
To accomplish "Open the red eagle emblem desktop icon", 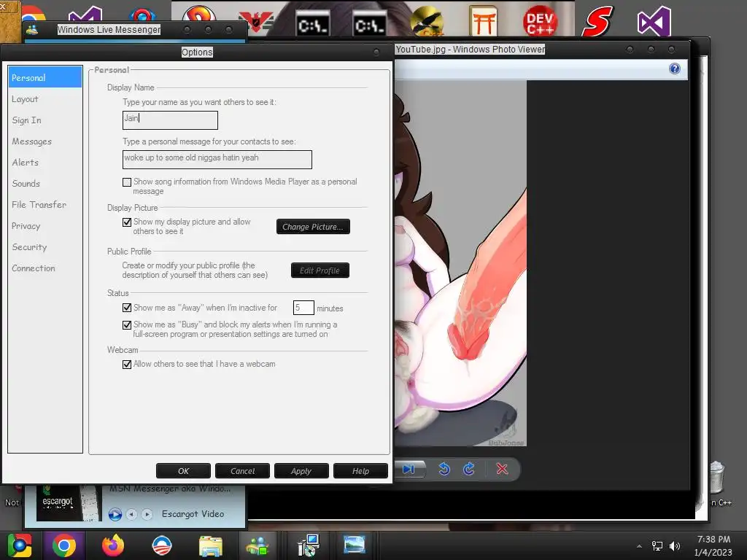I will [256, 23].
